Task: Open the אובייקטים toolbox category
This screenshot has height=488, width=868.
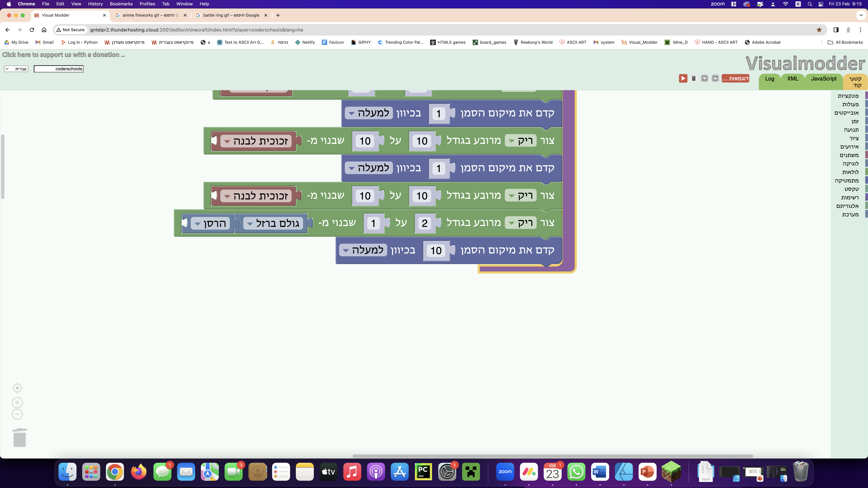Action: [x=846, y=113]
